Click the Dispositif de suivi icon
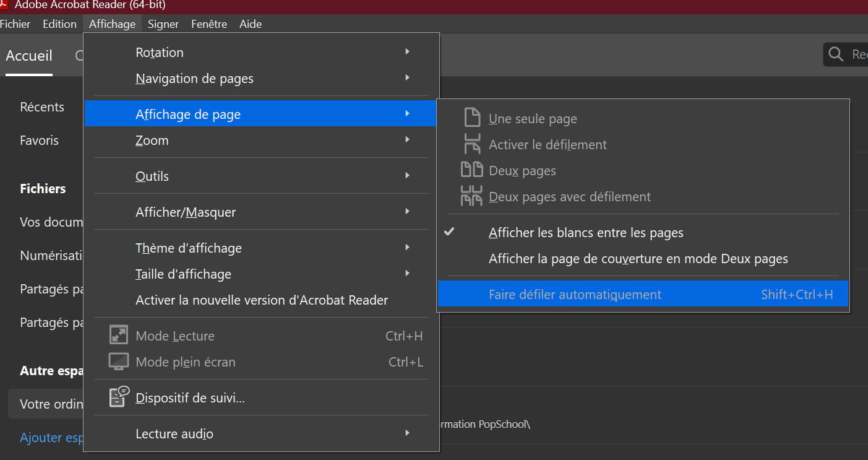The height and width of the screenshot is (460, 868). [119, 397]
